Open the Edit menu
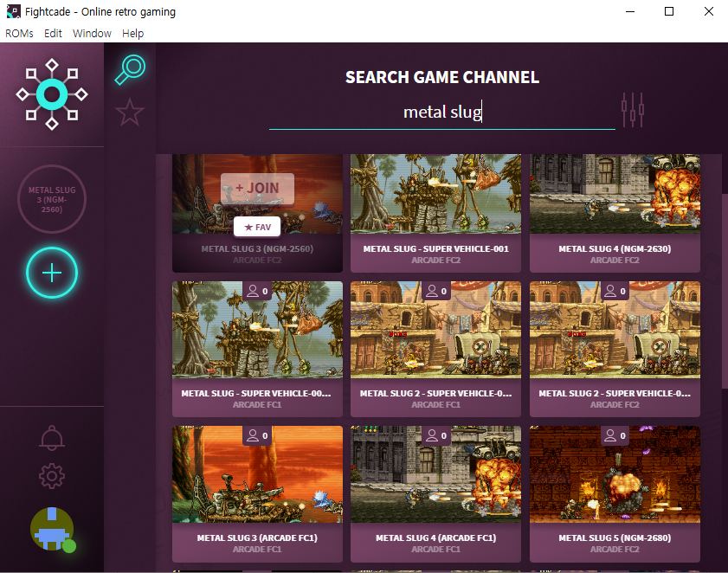This screenshot has height=573, width=728. click(x=53, y=34)
